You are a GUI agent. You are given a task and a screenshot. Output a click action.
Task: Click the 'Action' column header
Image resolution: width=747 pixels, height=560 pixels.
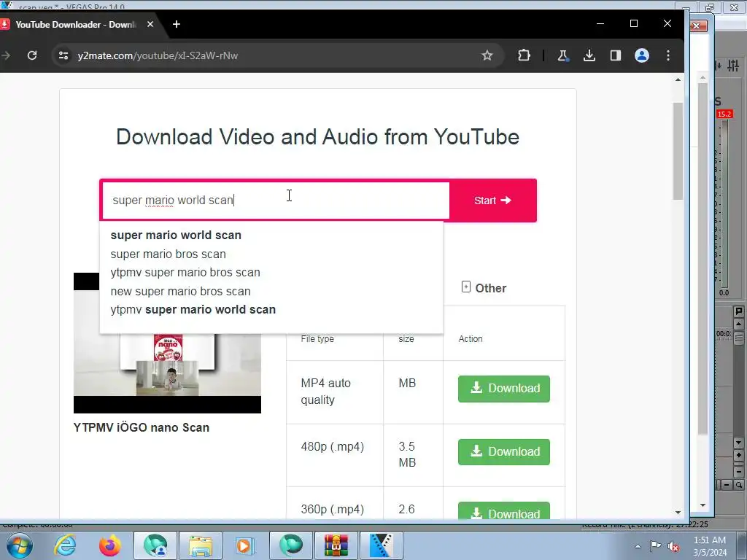(x=471, y=338)
